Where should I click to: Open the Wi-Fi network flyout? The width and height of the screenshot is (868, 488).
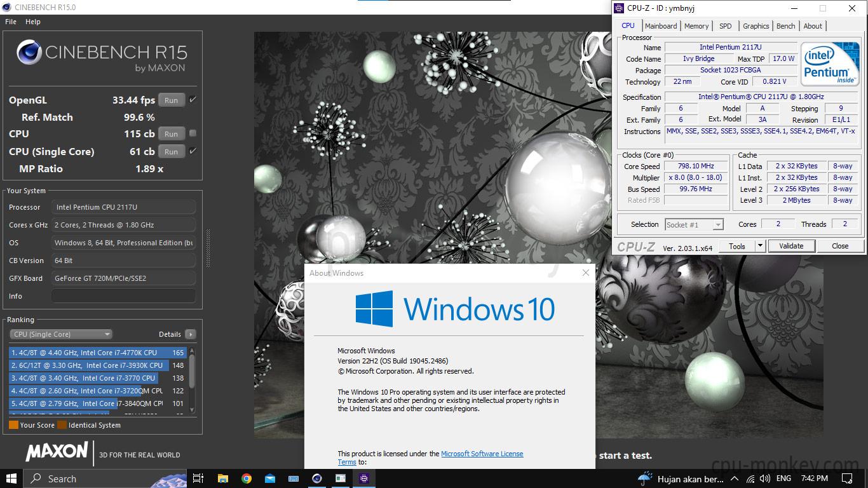750,478
